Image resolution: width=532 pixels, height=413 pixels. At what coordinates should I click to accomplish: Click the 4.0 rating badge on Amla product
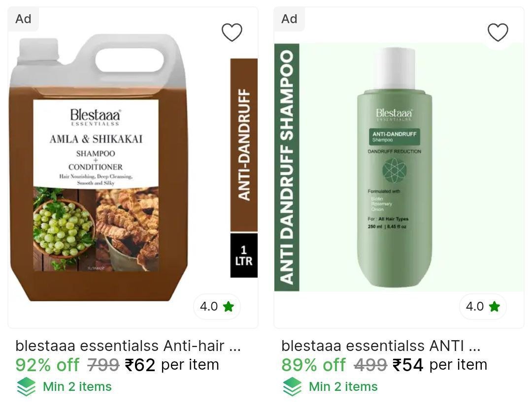tap(217, 307)
